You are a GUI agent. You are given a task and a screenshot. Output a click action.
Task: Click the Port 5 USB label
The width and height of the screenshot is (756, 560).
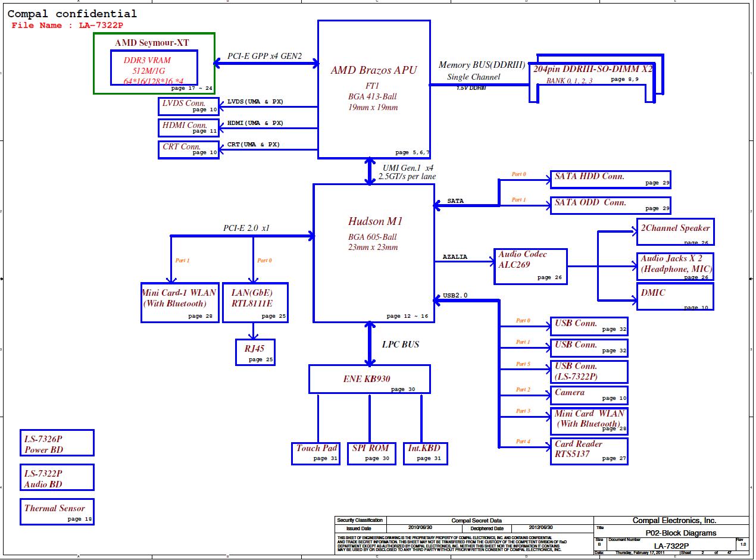click(523, 364)
